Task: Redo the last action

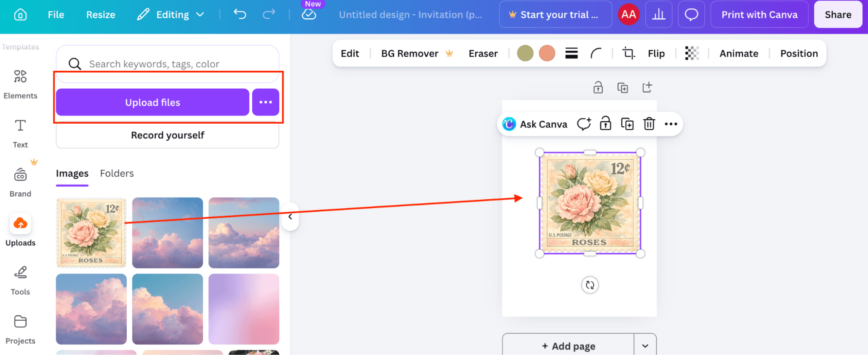Action: coord(269,14)
